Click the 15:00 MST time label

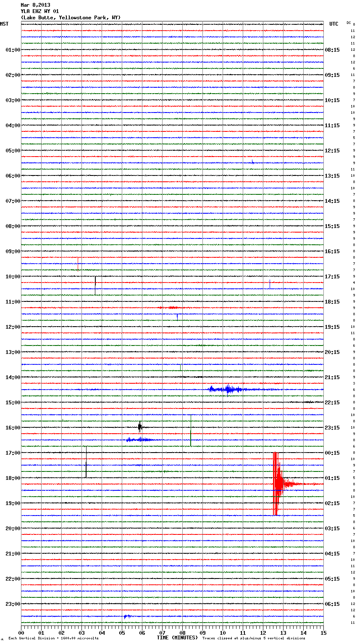[13, 403]
